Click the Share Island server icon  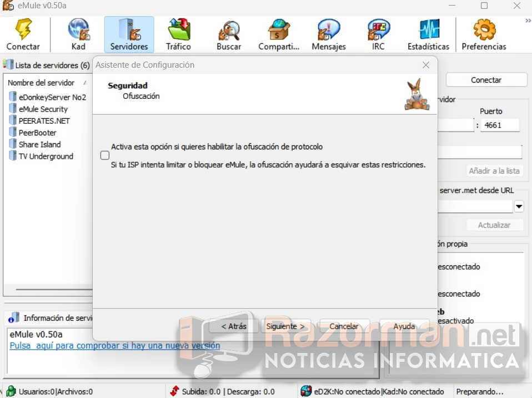(13, 144)
